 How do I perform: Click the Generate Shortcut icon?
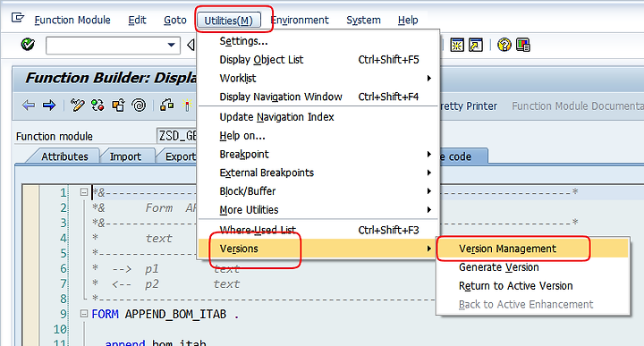476,45
